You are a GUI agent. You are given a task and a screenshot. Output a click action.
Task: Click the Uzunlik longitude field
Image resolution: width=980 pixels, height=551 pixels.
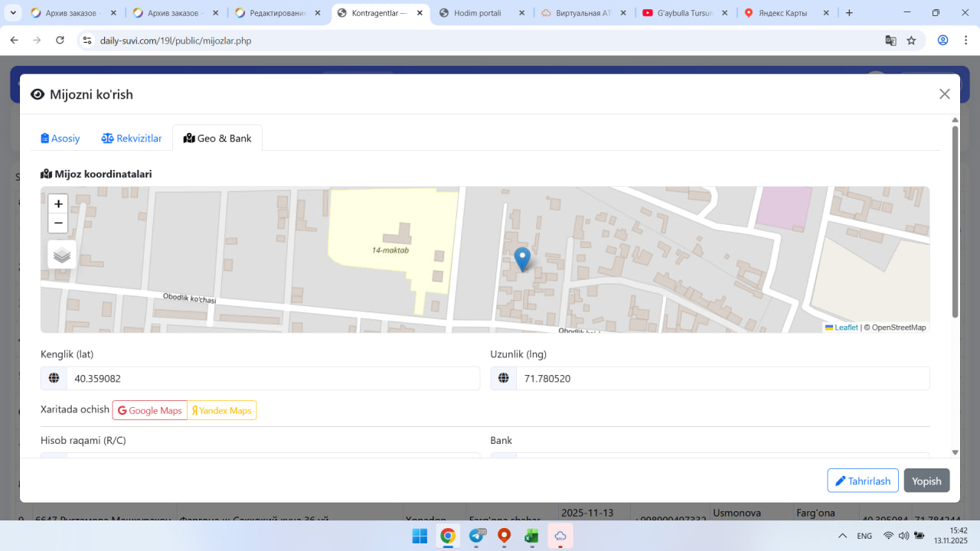(x=723, y=378)
